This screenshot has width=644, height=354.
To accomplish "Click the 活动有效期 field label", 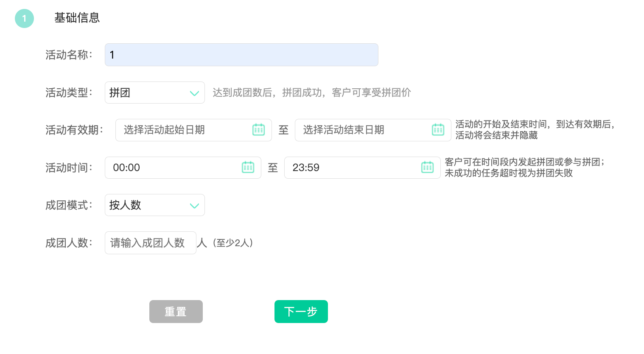I will click(x=74, y=130).
